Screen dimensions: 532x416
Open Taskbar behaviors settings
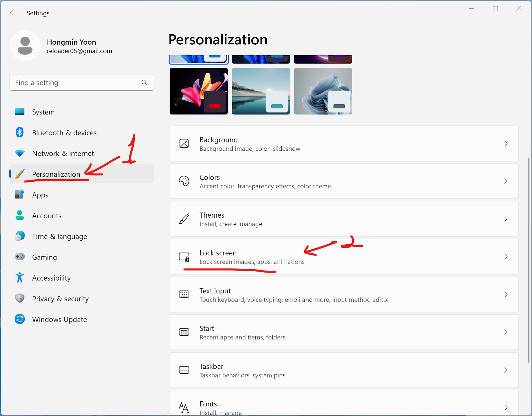coord(344,370)
